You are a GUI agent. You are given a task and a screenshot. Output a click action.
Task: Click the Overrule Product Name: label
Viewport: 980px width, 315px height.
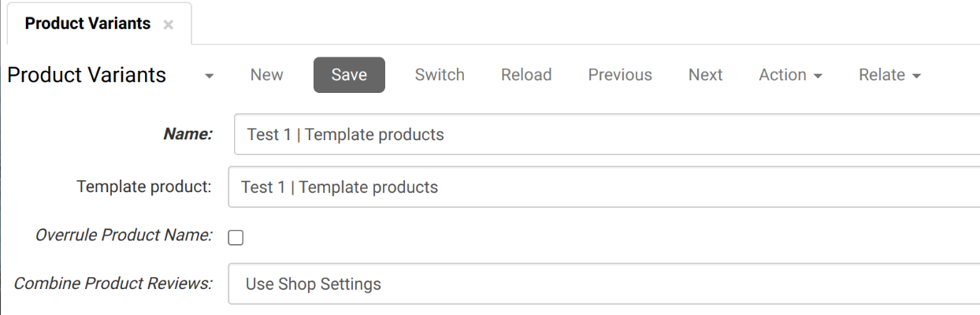[124, 235]
